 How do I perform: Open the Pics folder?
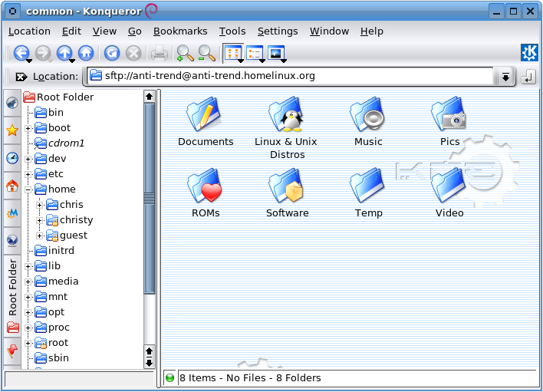point(449,121)
